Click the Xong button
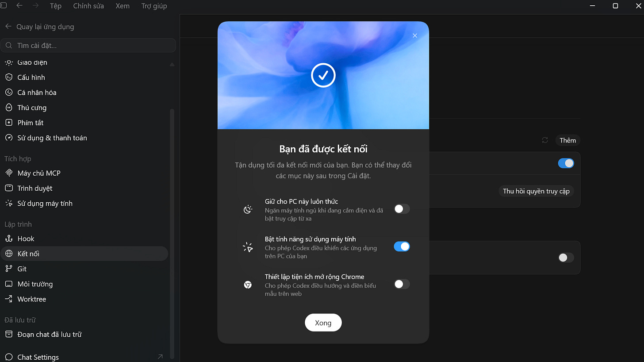 pos(323,323)
